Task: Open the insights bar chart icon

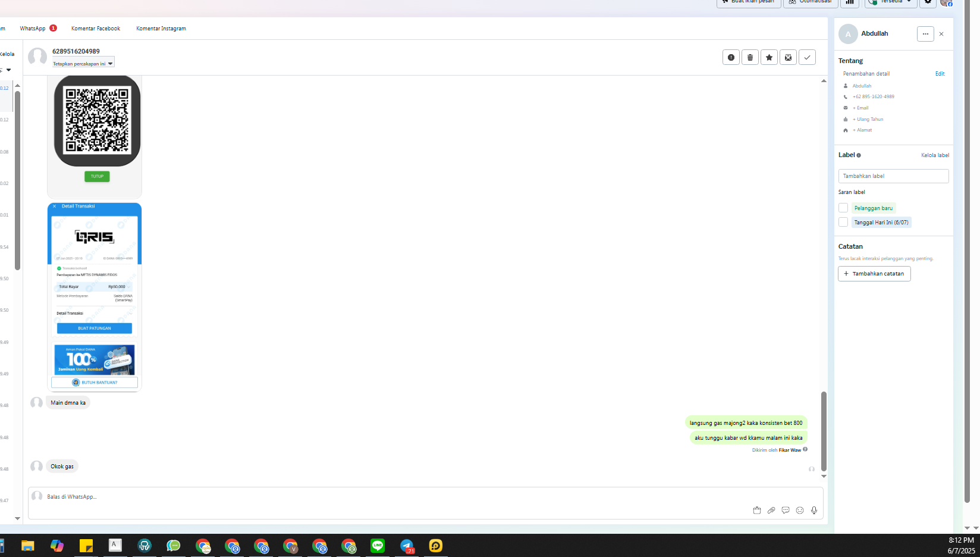Action: pos(850,3)
